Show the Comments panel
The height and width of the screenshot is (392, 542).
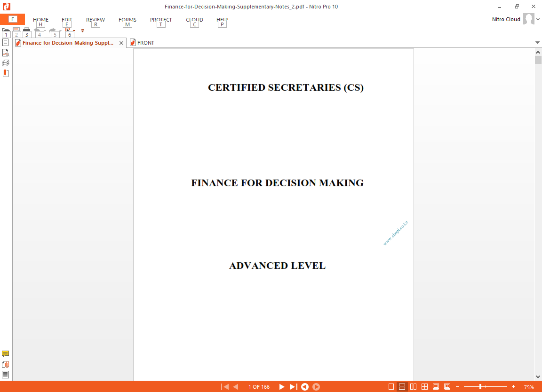[6, 354]
